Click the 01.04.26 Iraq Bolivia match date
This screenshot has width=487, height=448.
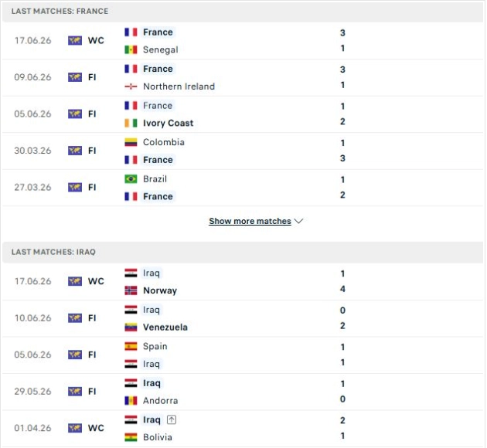click(x=32, y=428)
